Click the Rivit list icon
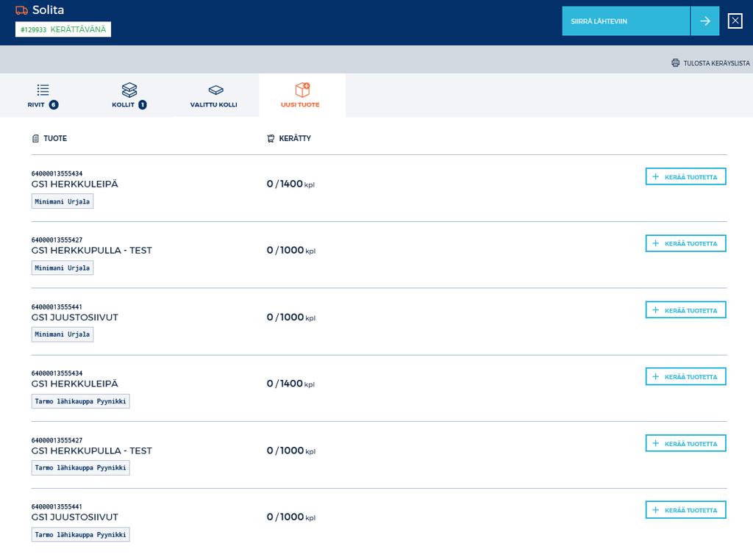The width and height of the screenshot is (753, 560). [x=43, y=90]
